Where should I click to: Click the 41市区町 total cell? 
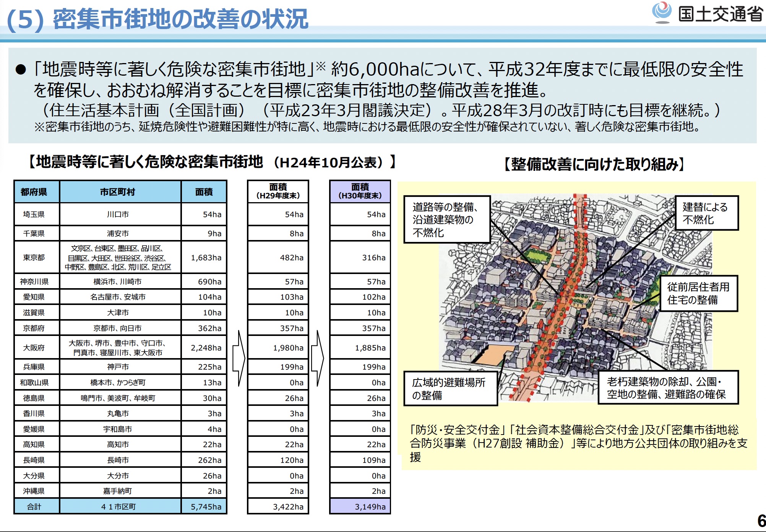(120, 506)
